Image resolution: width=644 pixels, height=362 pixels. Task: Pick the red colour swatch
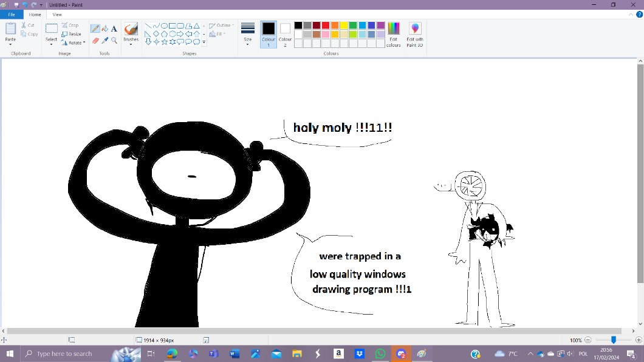[x=326, y=26]
